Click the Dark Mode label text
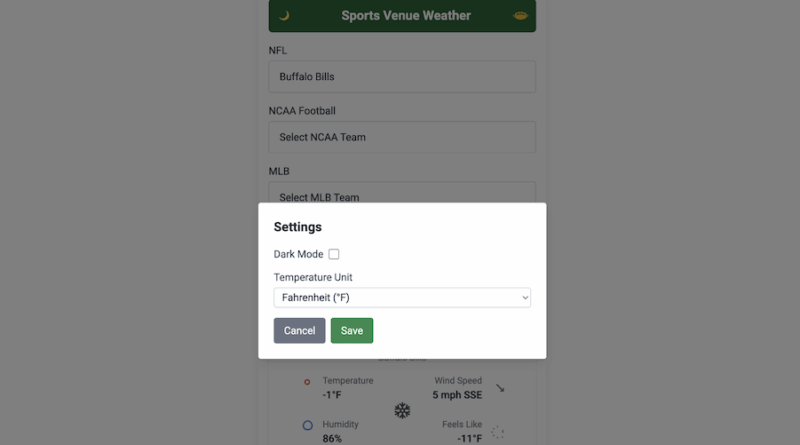800x445 pixels. [298, 254]
